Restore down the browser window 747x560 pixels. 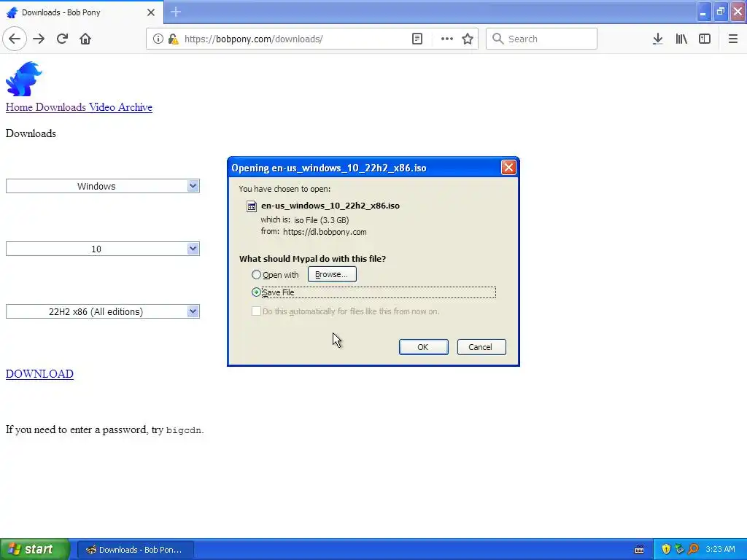pos(720,12)
